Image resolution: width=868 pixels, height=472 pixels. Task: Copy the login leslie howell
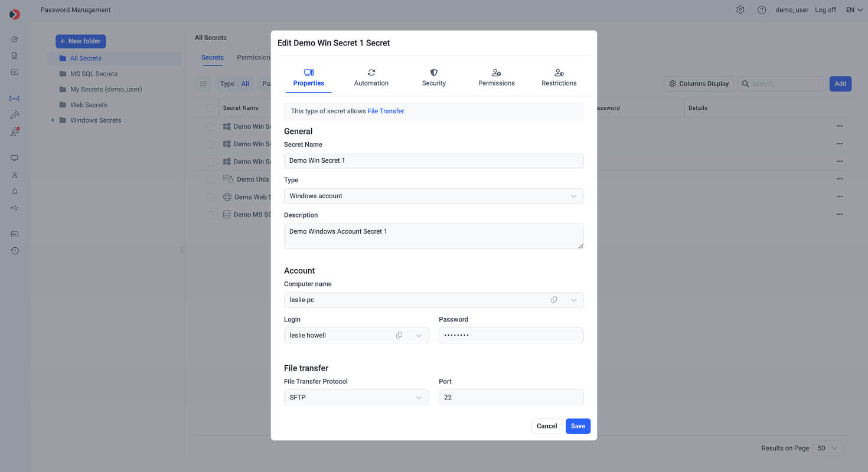(x=399, y=335)
